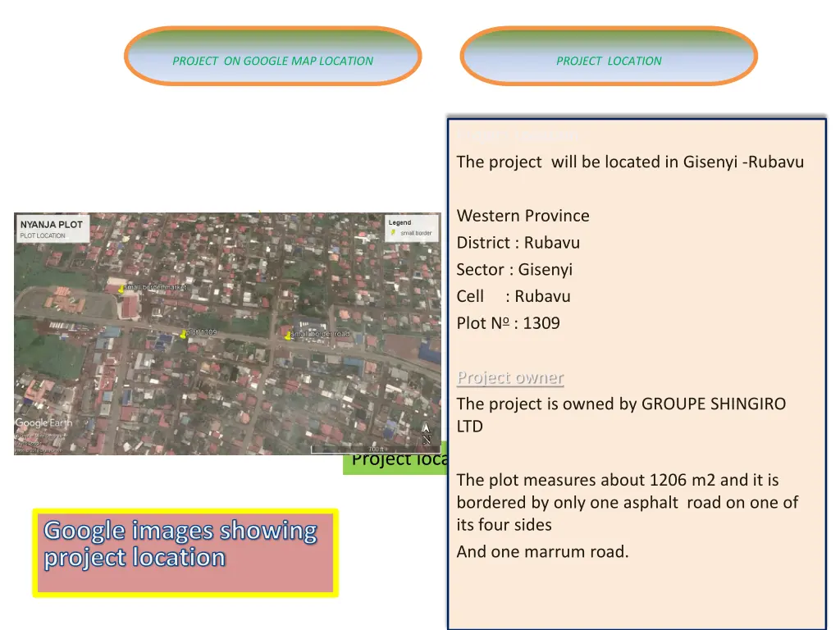This screenshot has height=630, width=840.
Task: Click the 'Plot Nº : 1309' line
Action: [508, 323]
